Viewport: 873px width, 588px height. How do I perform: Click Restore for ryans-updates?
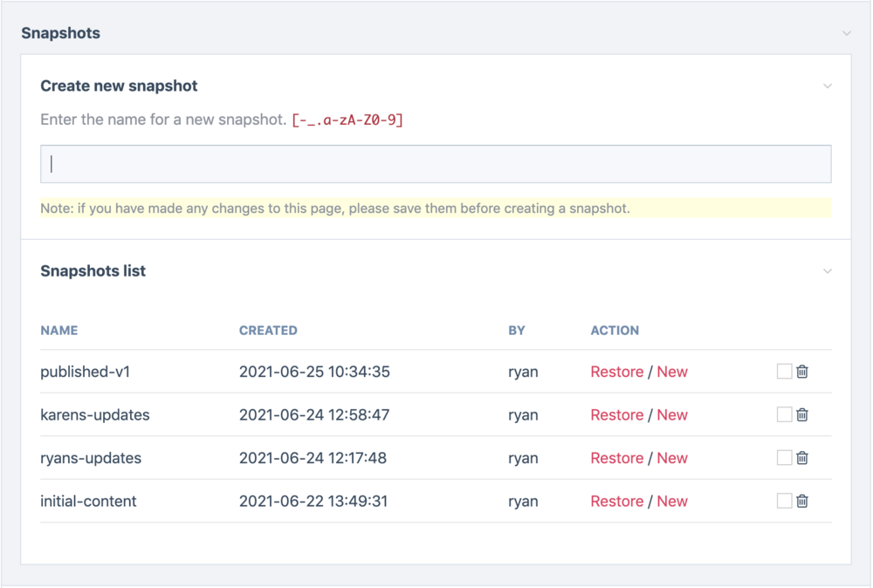tap(616, 458)
